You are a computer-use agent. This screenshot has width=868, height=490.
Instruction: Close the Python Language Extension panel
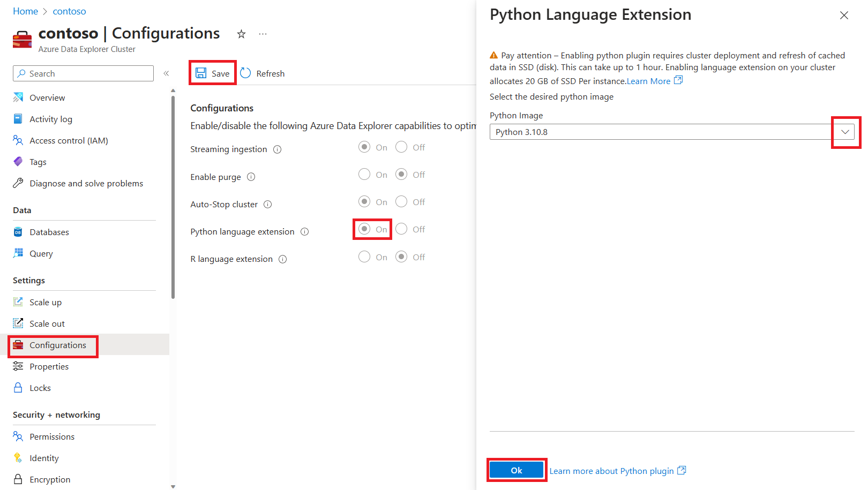pyautogui.click(x=844, y=16)
